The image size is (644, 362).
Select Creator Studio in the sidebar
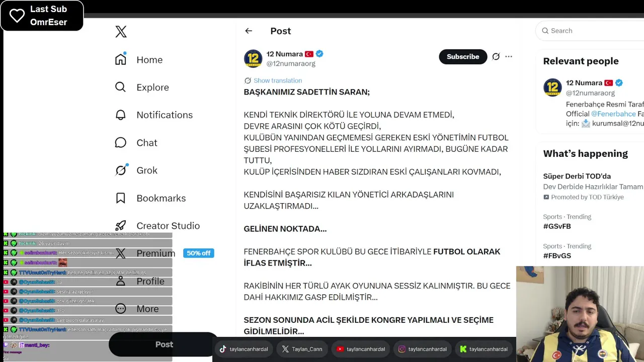click(x=168, y=226)
